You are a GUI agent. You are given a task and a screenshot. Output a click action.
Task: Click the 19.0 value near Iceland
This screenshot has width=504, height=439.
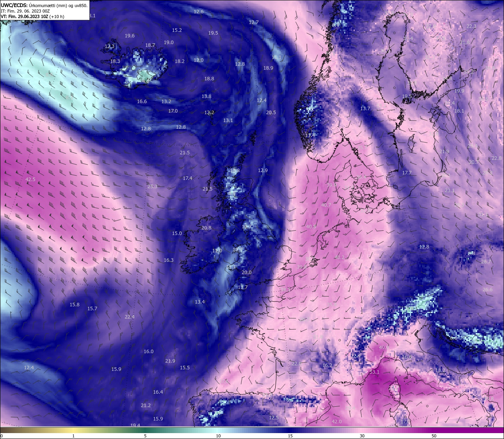(169, 43)
